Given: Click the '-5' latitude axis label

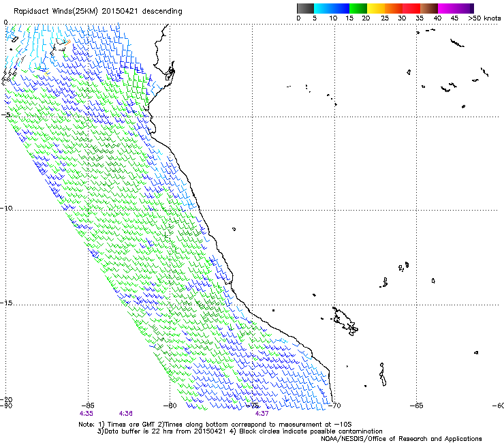Looking at the screenshot, I should point(5,115).
